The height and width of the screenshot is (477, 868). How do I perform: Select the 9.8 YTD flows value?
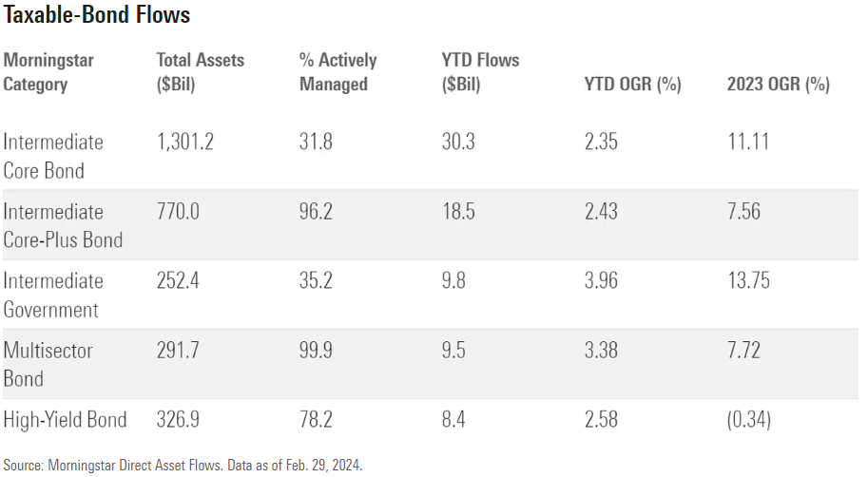tap(454, 281)
